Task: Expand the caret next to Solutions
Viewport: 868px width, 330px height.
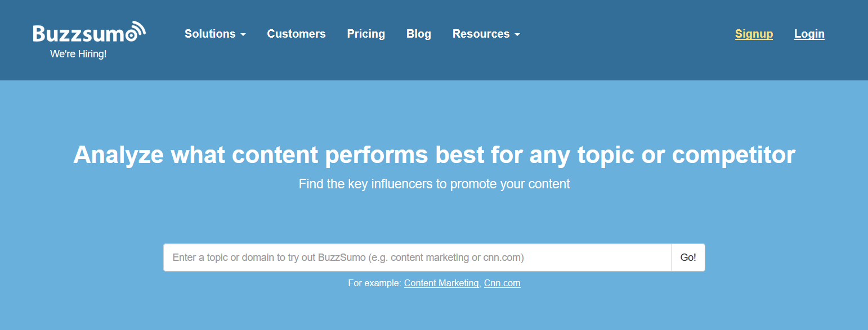Action: point(243,35)
